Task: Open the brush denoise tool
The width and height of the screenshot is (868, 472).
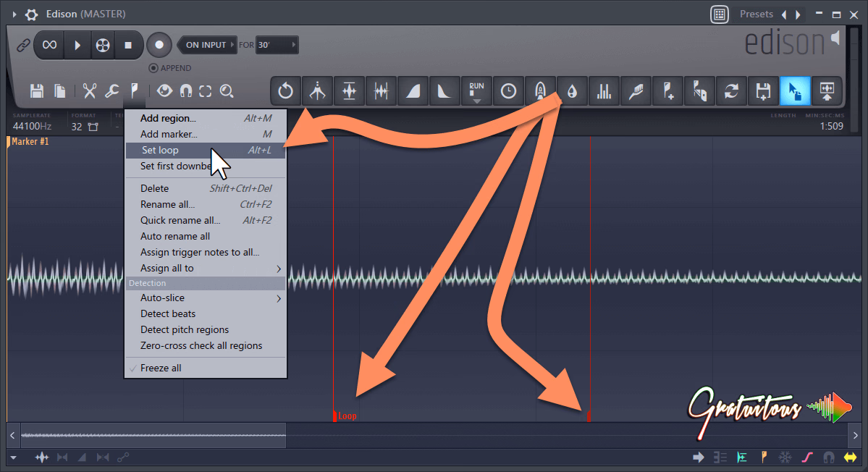Action: 636,90
